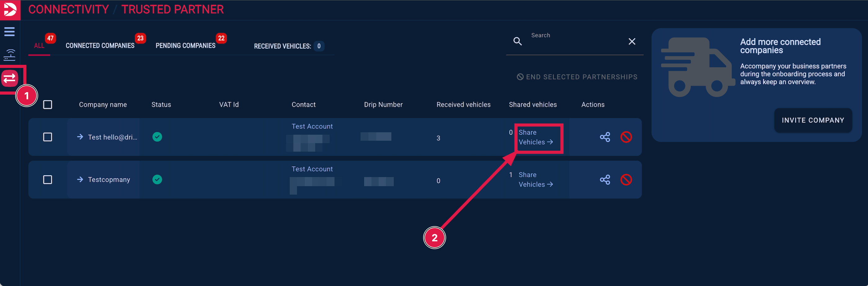Image resolution: width=868 pixels, height=286 pixels.
Task: Open the connectivity router icon in sidebar
Action: 9,54
